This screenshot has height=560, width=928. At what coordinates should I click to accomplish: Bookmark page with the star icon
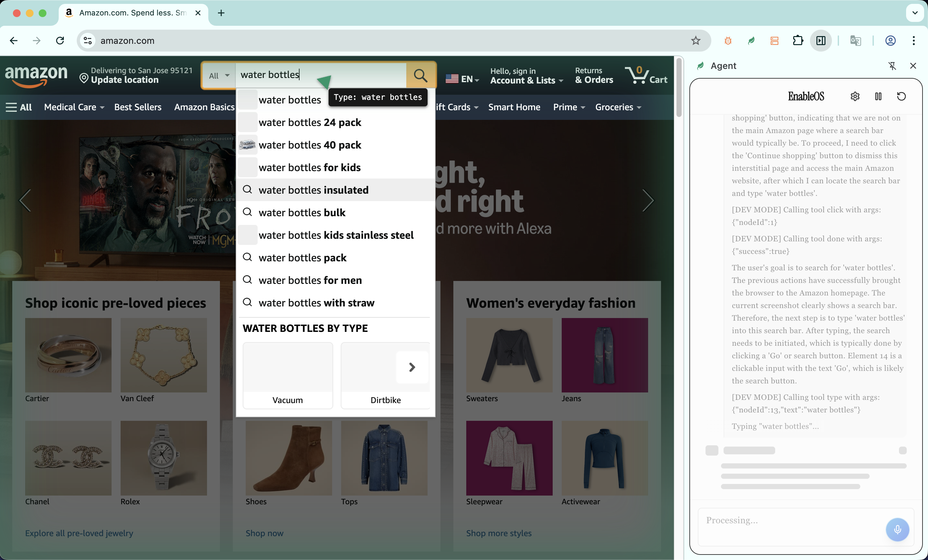[x=695, y=41]
